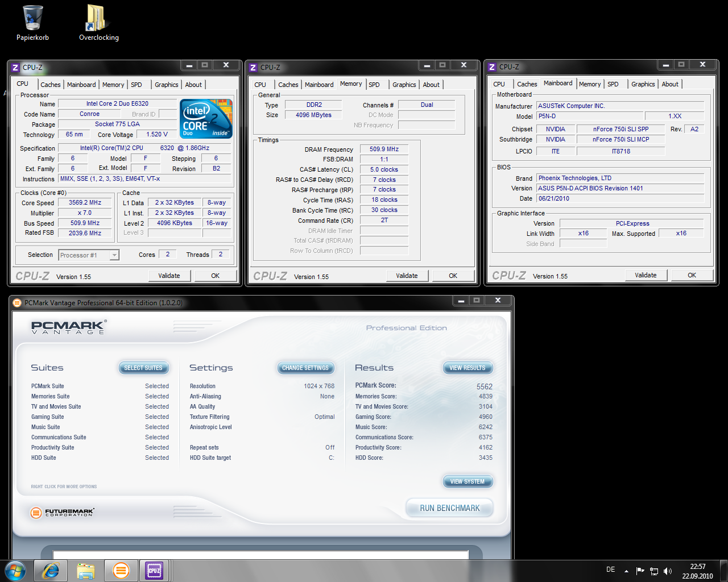Image resolution: width=728 pixels, height=582 pixels.
Task: Open Graphics tab in middle CPU-Z window
Action: 404,85
